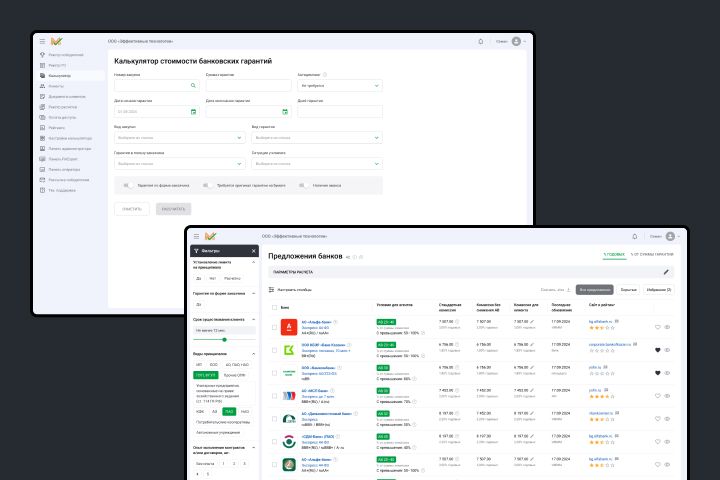Open the dropdown right of 'Гарантия в пользу заказчика'

pos(317,164)
